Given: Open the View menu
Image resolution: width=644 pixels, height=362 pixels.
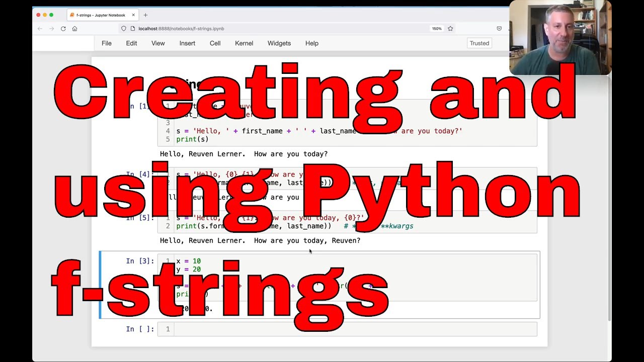Looking at the screenshot, I should 158,43.
